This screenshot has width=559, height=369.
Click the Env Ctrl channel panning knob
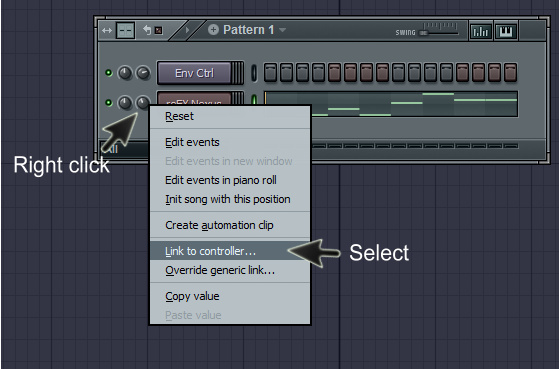click(125, 73)
